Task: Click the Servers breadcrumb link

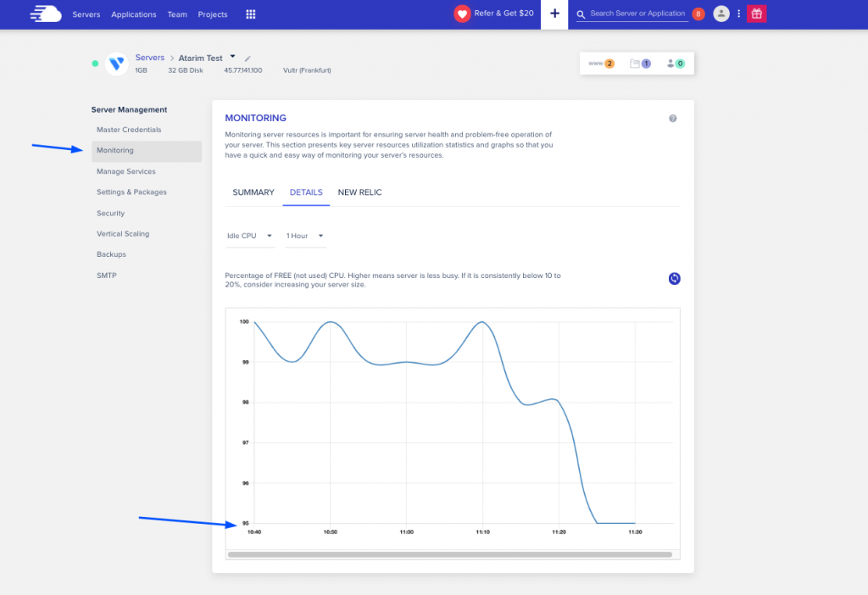Action: (150, 58)
